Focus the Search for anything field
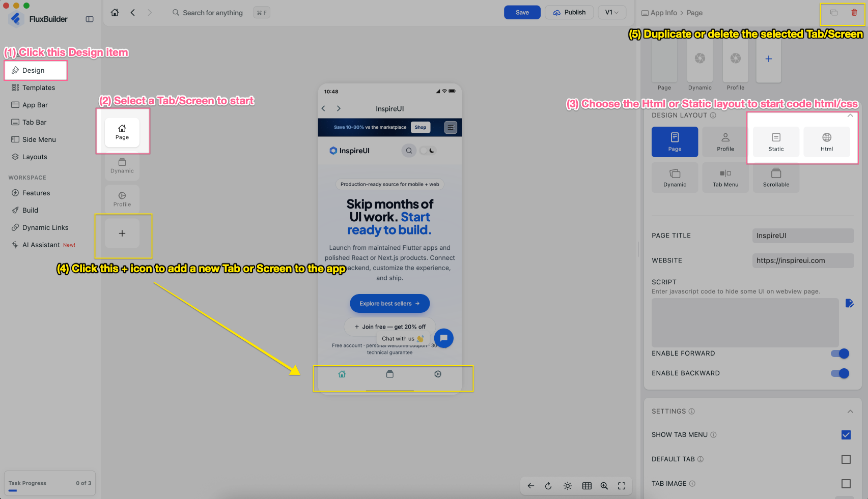 [x=213, y=13]
